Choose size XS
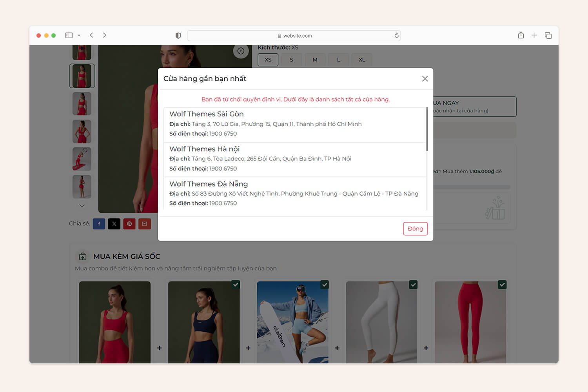 [x=268, y=60]
